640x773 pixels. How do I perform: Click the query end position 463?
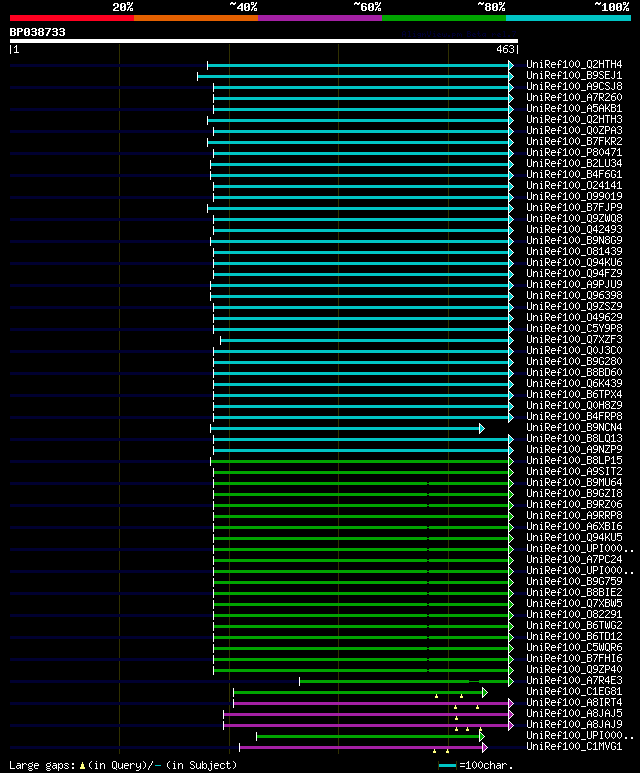[x=505, y=49]
